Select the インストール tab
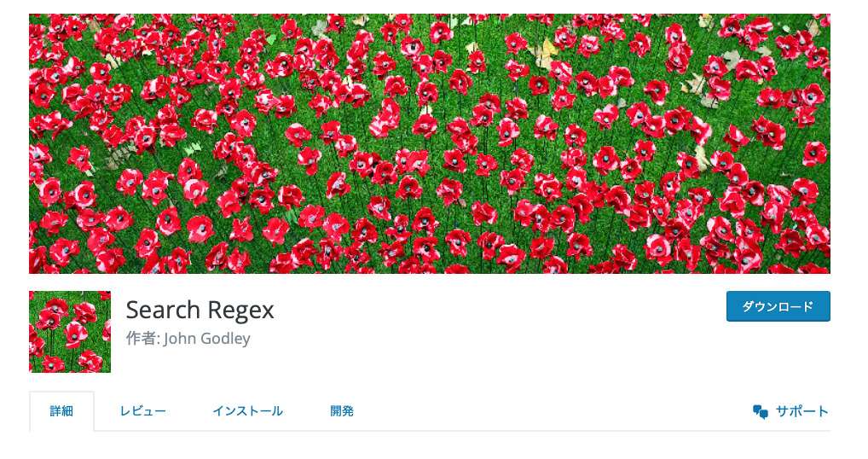 pyautogui.click(x=248, y=411)
